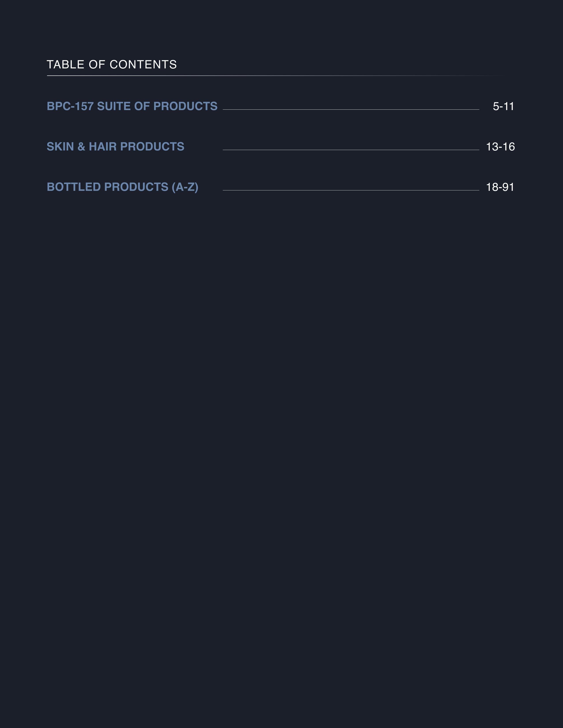The width and height of the screenshot is (563, 728).
Task: Click the word CONTENTS in the heading
Action: (143, 64)
